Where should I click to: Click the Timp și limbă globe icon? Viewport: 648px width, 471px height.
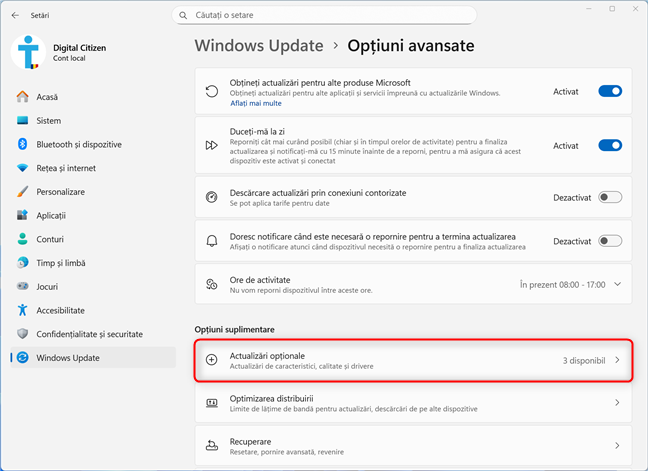(x=23, y=263)
